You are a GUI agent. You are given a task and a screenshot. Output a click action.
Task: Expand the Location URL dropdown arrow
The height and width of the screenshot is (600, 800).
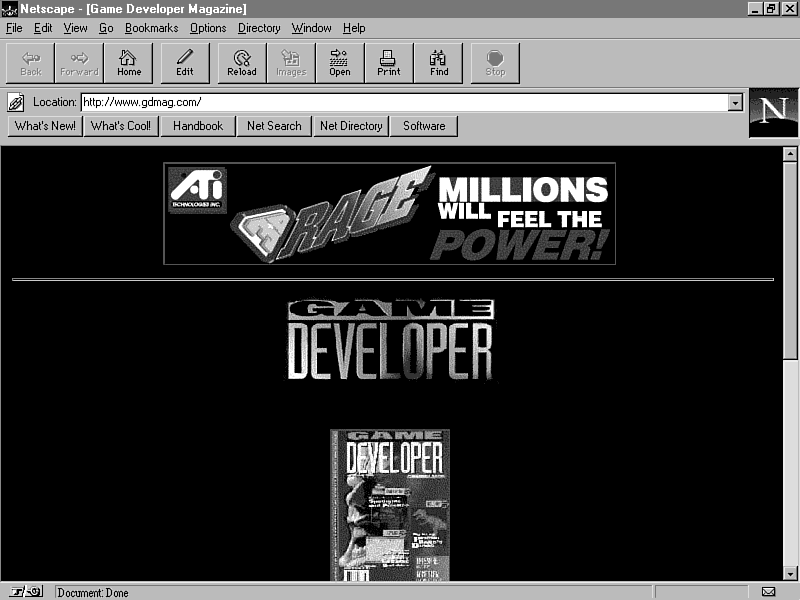click(736, 102)
